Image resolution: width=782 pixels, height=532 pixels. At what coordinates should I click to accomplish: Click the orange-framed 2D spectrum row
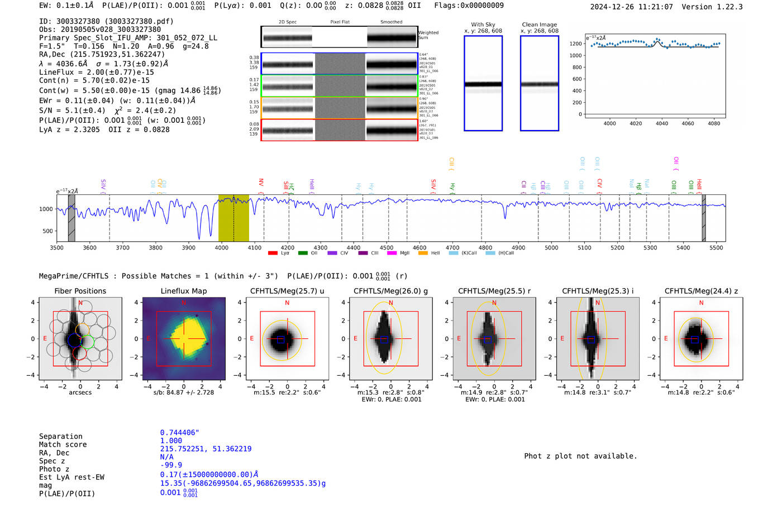coord(340,108)
